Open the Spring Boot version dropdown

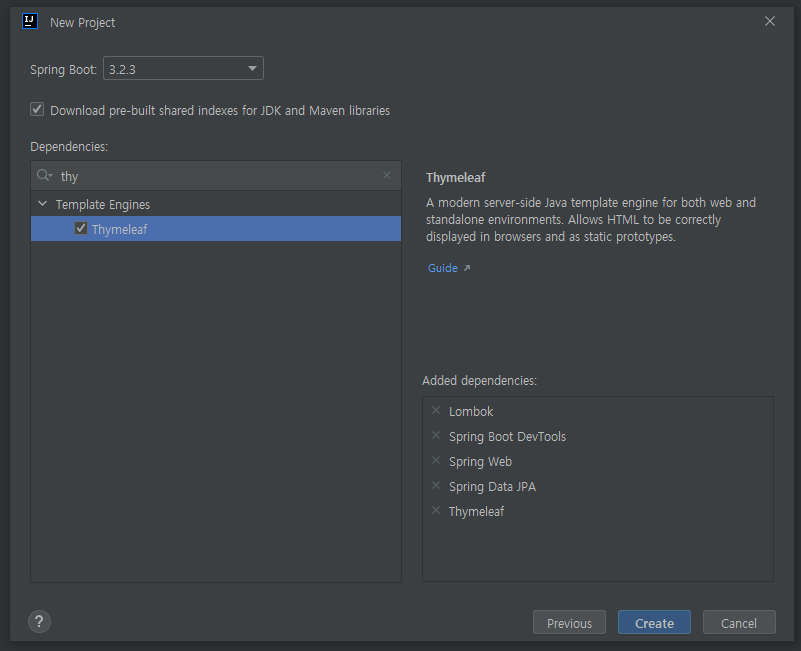183,68
